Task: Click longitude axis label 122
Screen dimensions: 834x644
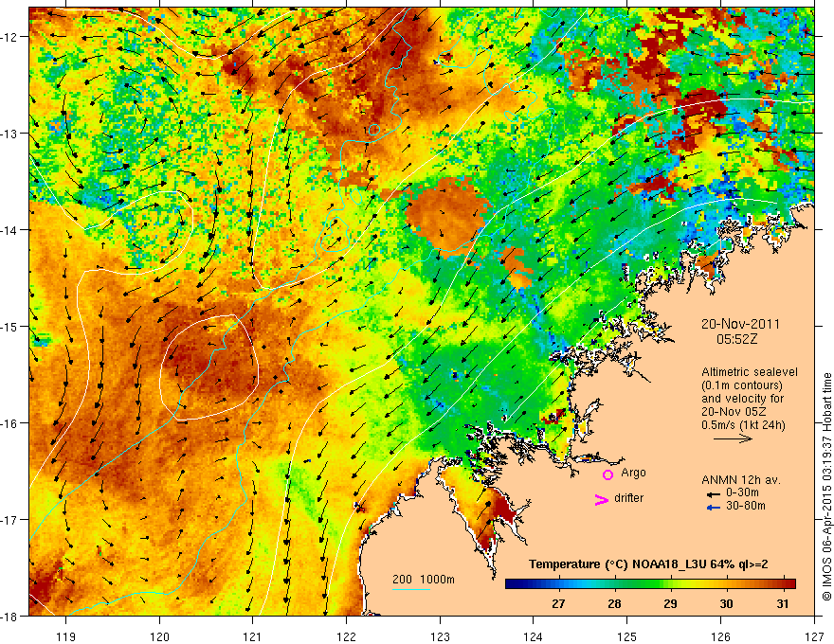Action: click(x=346, y=636)
